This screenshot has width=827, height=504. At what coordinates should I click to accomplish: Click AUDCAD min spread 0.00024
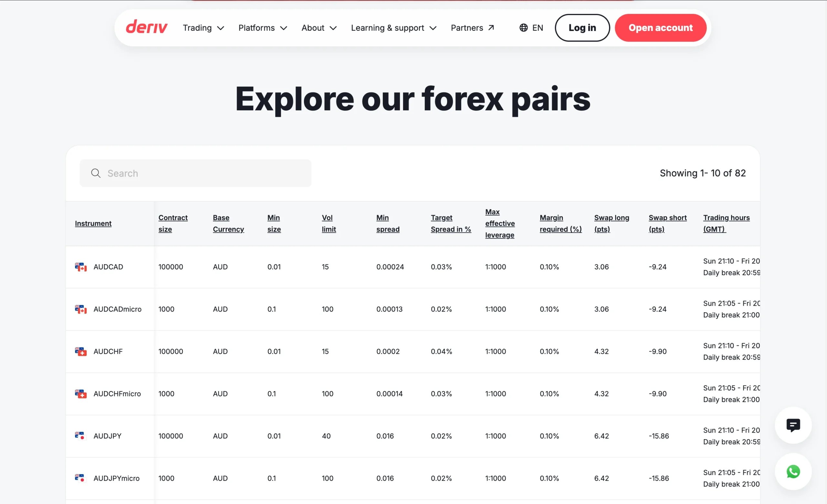390,267
